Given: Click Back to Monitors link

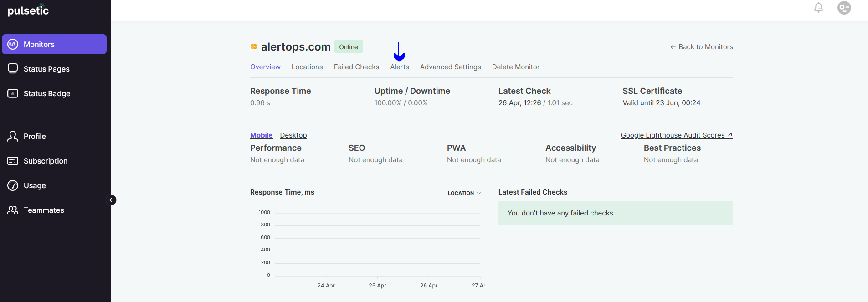Looking at the screenshot, I should coord(701,47).
